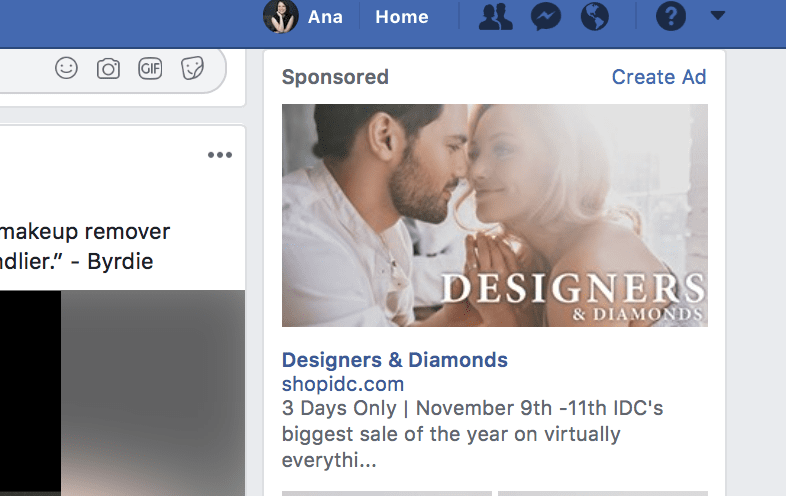This screenshot has width=786, height=496.
Task: Click Ana's profile picture avatar
Action: [281, 16]
